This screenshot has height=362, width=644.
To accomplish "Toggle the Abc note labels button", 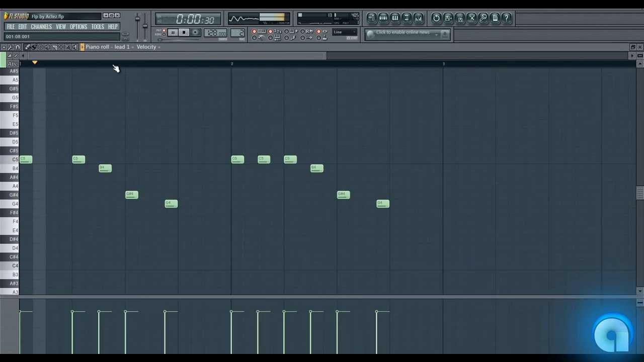I will 13,64.
